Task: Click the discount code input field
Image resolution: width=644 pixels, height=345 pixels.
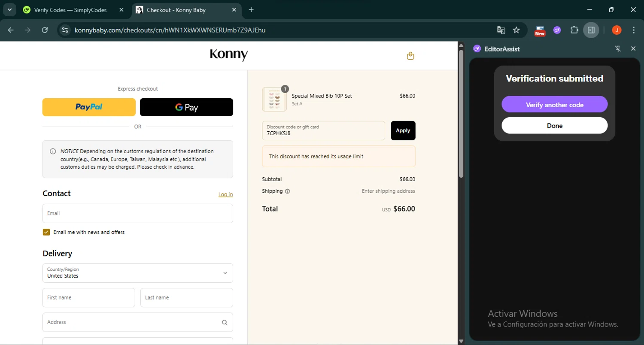Action: pyautogui.click(x=324, y=130)
